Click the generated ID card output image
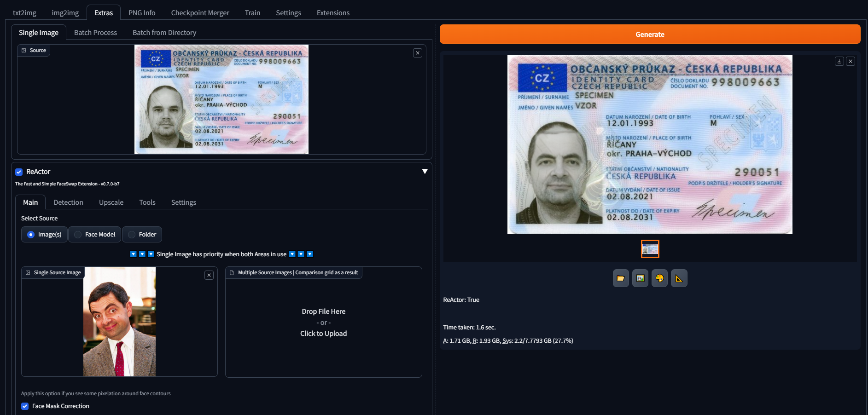Viewport: 868px width, 415px height. [x=650, y=144]
